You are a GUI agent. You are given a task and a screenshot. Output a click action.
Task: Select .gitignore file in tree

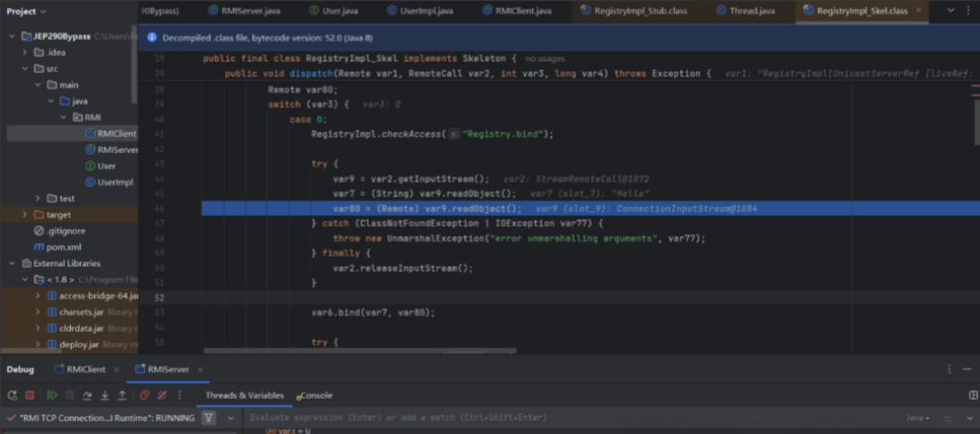tap(57, 231)
